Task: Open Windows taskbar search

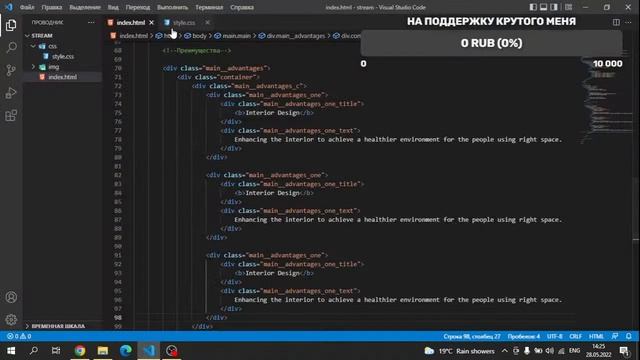Action: [34, 351]
